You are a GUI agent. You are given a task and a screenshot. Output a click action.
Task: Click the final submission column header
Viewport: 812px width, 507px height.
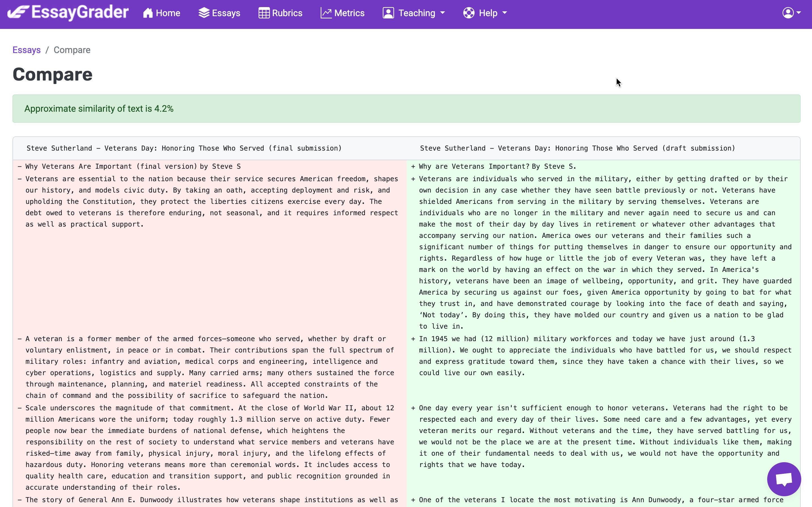(x=184, y=148)
